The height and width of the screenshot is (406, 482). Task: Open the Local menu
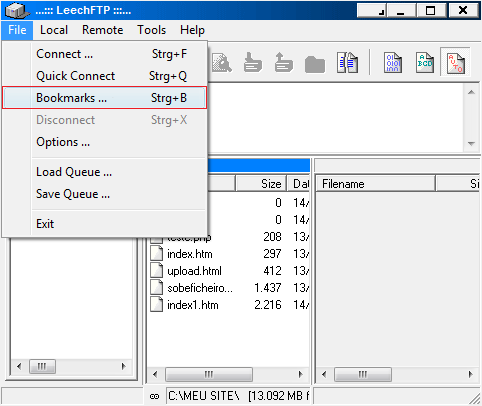point(54,30)
